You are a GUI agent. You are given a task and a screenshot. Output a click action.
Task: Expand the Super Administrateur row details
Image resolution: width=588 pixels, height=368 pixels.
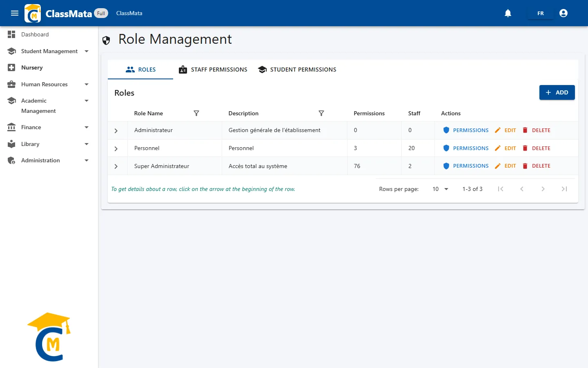tap(116, 166)
